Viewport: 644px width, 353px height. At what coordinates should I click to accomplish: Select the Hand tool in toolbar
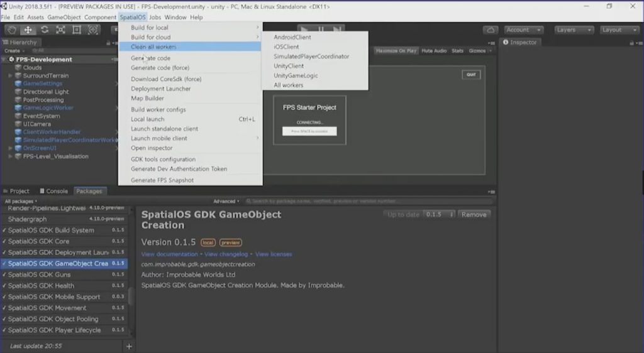click(x=11, y=30)
